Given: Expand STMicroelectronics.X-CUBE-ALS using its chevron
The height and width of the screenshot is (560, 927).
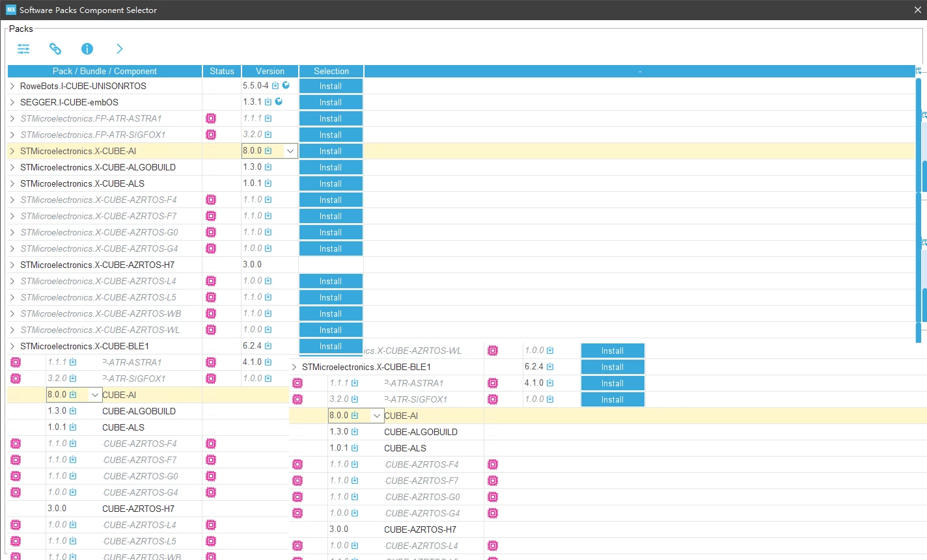Looking at the screenshot, I should click(x=12, y=183).
